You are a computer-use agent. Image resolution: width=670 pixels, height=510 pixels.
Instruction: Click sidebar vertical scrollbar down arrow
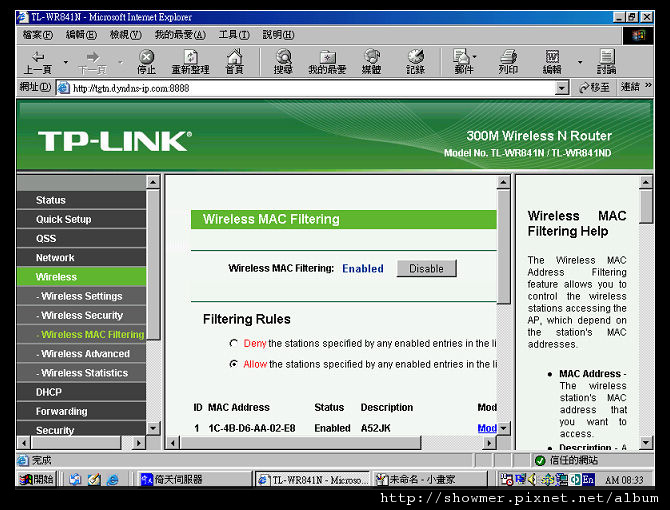(153, 428)
